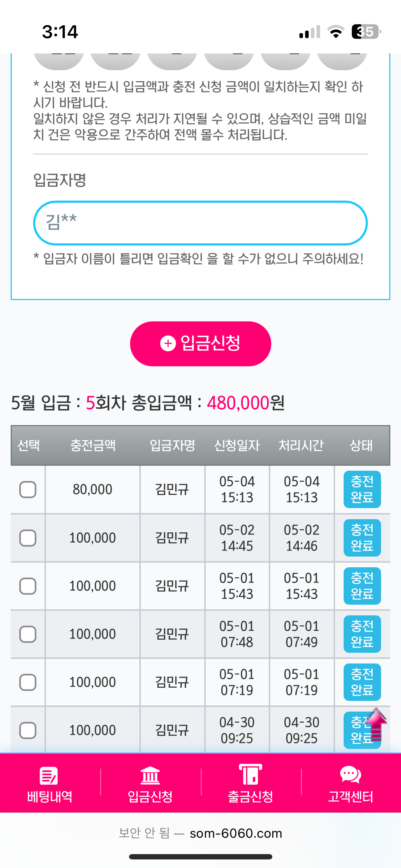Switch to 고객센터 tab label
Viewport: 401px width, 868px height.
[x=350, y=797]
